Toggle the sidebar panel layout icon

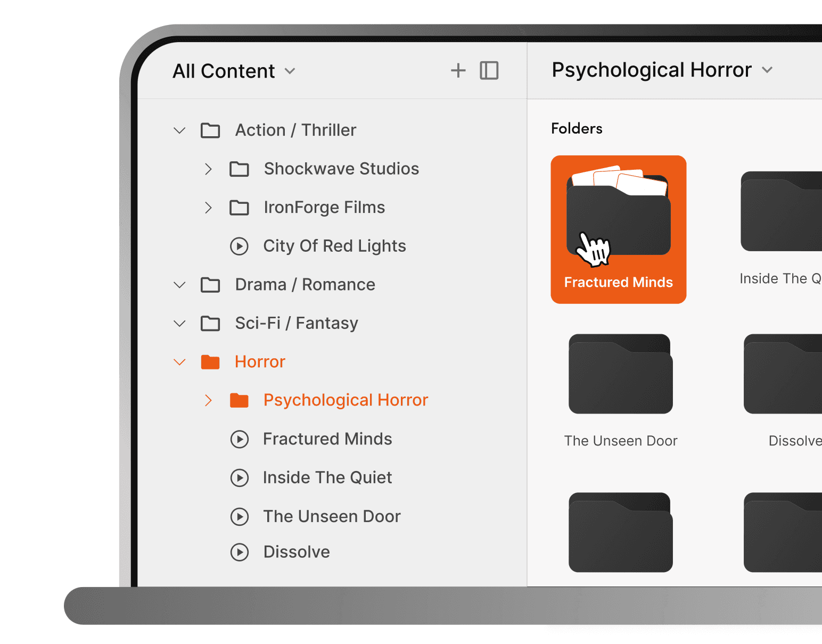click(x=489, y=70)
